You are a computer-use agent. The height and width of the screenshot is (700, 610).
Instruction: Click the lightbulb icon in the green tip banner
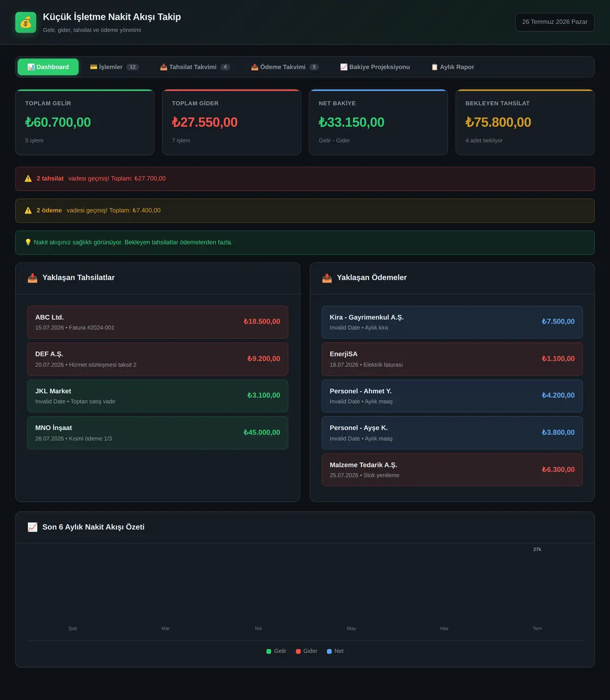coord(28,242)
